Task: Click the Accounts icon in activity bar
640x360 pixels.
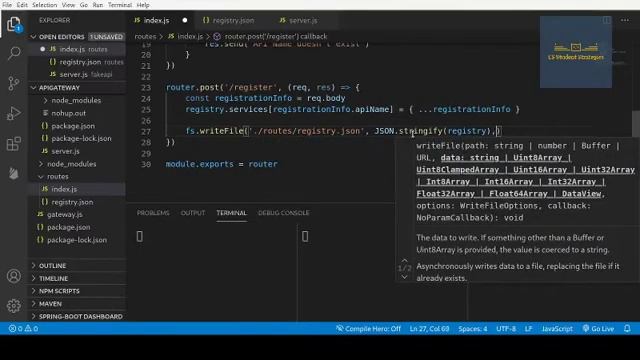Action: pyautogui.click(x=14, y=276)
